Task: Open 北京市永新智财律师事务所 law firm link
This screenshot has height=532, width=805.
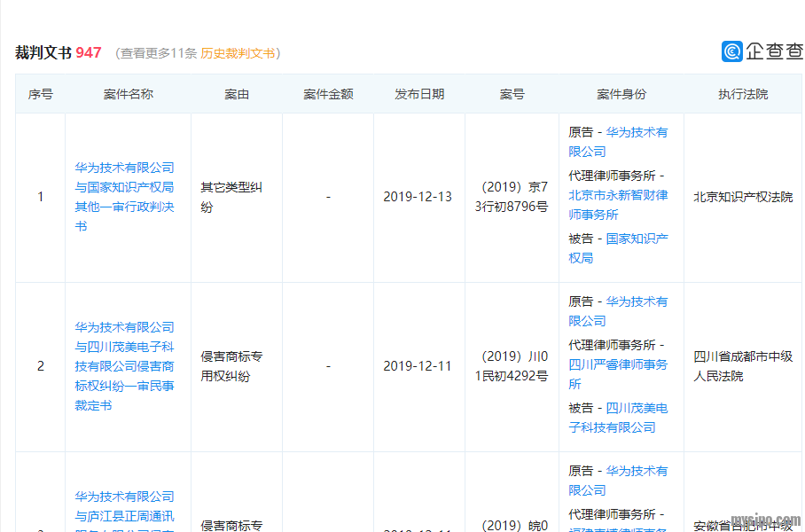Action: (618, 205)
